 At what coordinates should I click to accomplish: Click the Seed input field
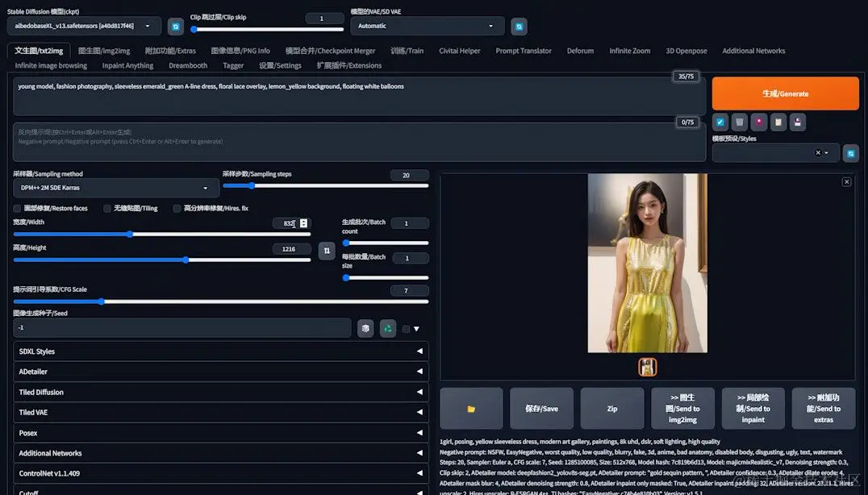click(x=182, y=328)
